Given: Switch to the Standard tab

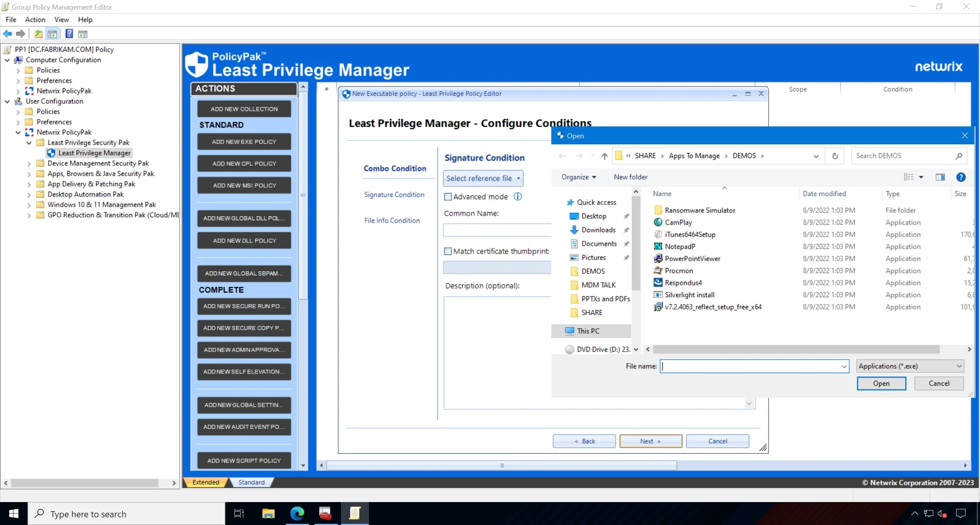Looking at the screenshot, I should coord(251,482).
